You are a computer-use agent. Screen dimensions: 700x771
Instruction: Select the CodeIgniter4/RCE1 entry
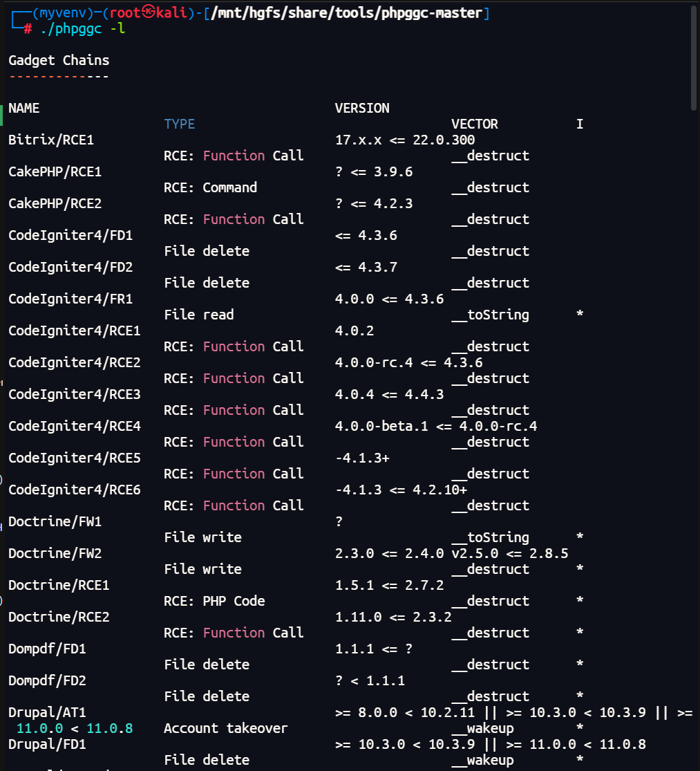[75, 331]
